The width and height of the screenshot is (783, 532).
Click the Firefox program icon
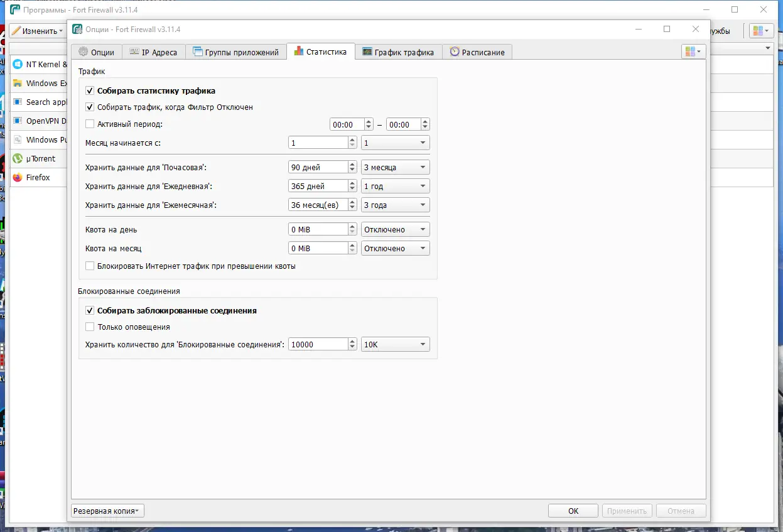[x=17, y=178]
